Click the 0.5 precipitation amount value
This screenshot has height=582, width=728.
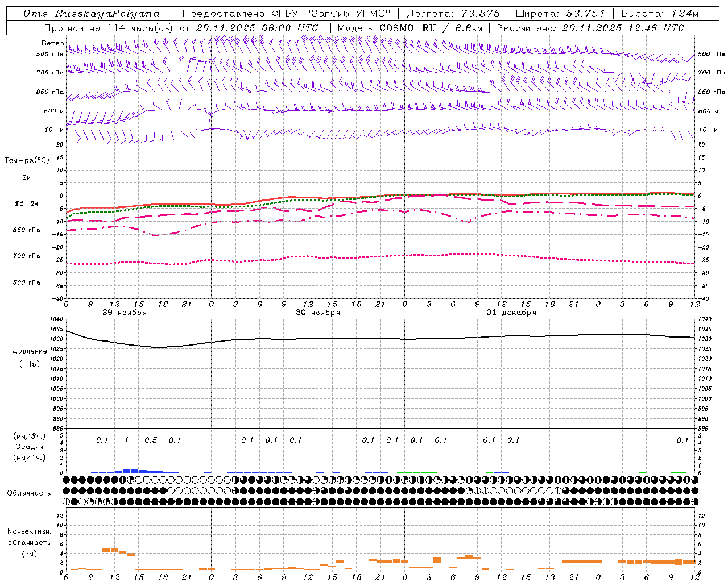pyautogui.click(x=151, y=440)
